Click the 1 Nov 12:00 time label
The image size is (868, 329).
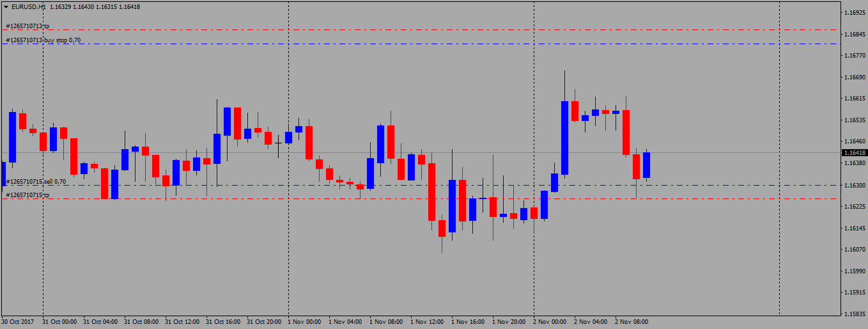427,322
